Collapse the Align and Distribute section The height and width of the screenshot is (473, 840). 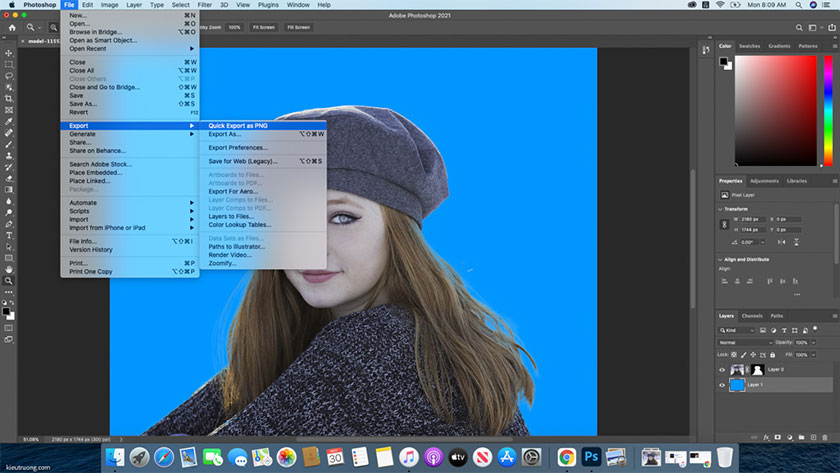[x=720, y=259]
